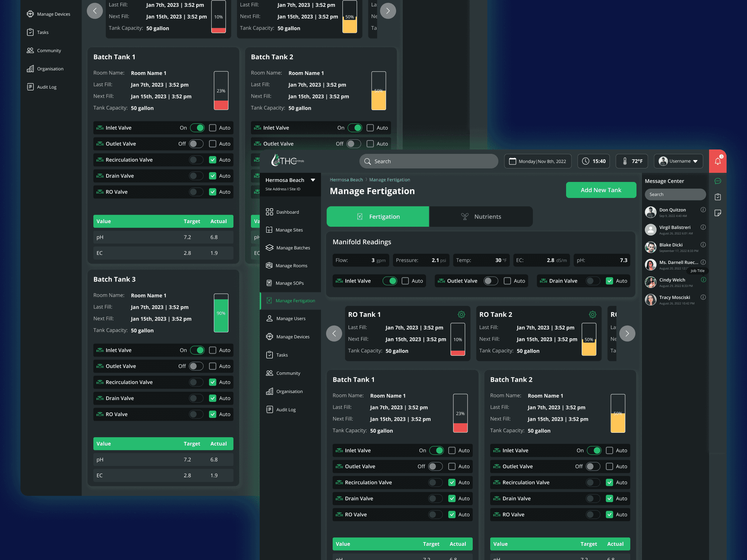Click Organisation icon in the back window sidebar

30,69
